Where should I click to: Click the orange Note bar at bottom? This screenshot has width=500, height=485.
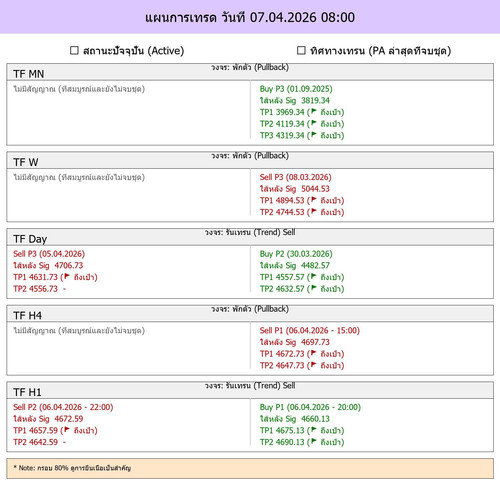point(250,468)
